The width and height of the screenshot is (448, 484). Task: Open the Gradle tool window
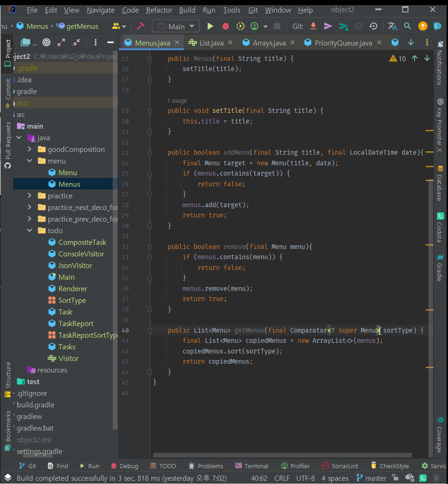point(440,267)
